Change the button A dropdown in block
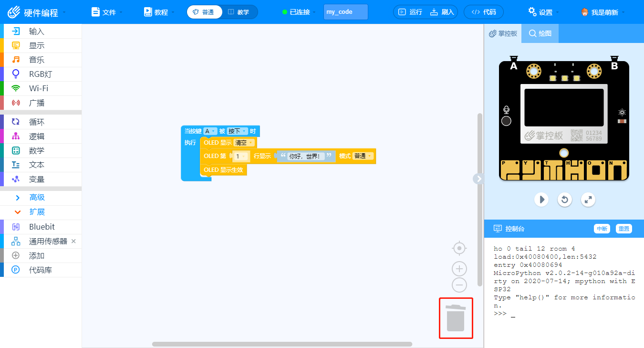This screenshot has height=348, width=644. coord(210,131)
